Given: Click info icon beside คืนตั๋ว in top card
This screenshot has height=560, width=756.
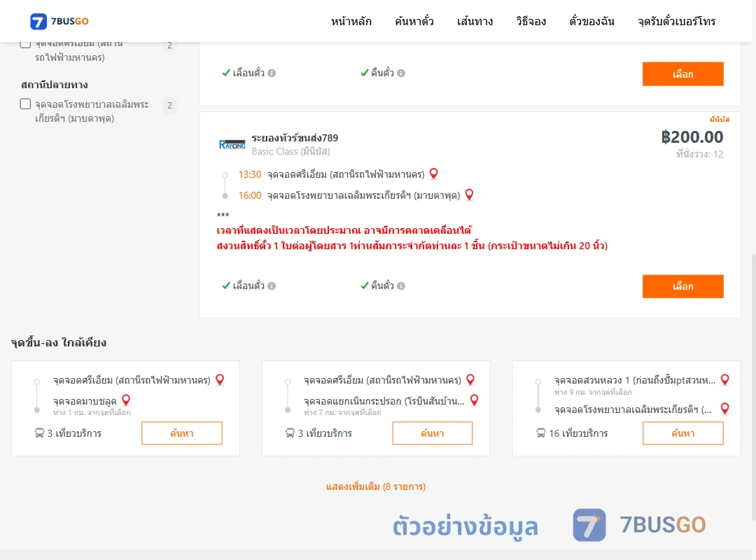Looking at the screenshot, I should click(401, 73).
